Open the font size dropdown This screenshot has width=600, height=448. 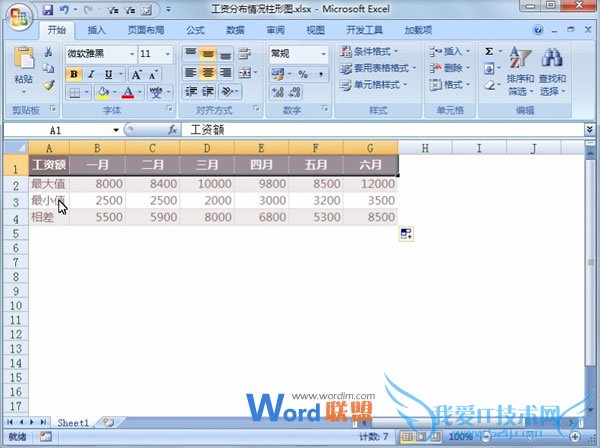click(x=167, y=54)
